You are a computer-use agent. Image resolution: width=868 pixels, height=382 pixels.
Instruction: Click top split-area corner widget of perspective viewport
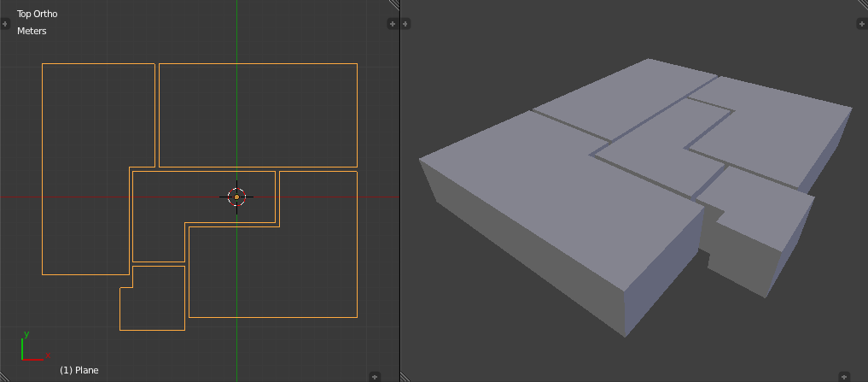coord(863,4)
